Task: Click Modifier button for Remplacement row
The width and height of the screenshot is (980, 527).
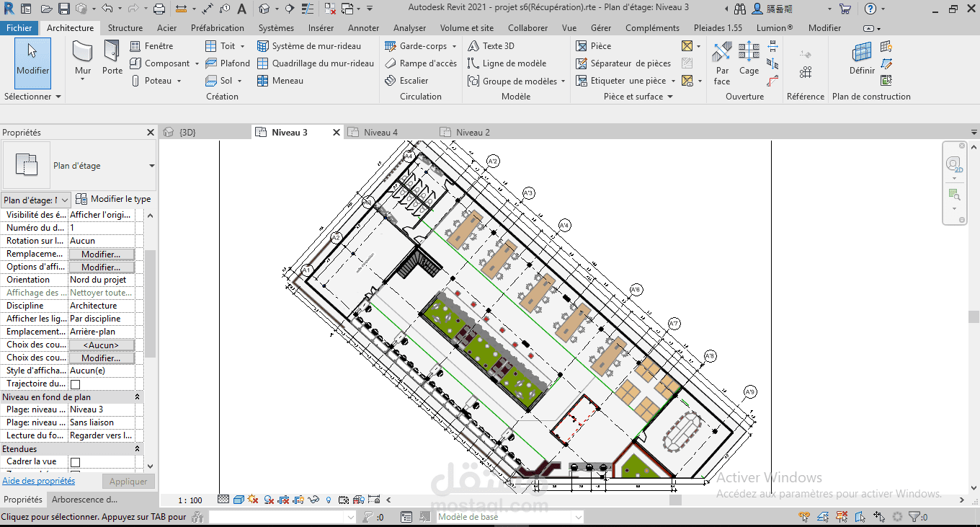Action: tap(101, 254)
